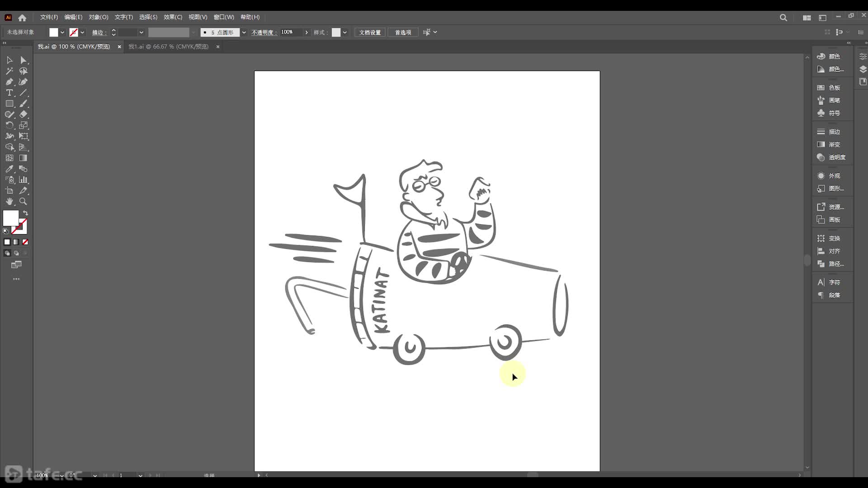Open the search icon in top bar
The height and width of the screenshot is (488, 868).
(783, 18)
